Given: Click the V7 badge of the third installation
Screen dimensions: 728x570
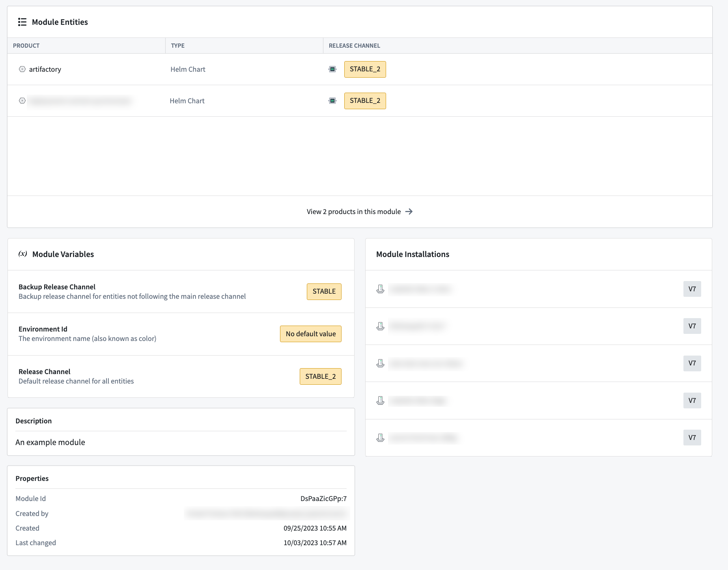Looking at the screenshot, I should 692,363.
